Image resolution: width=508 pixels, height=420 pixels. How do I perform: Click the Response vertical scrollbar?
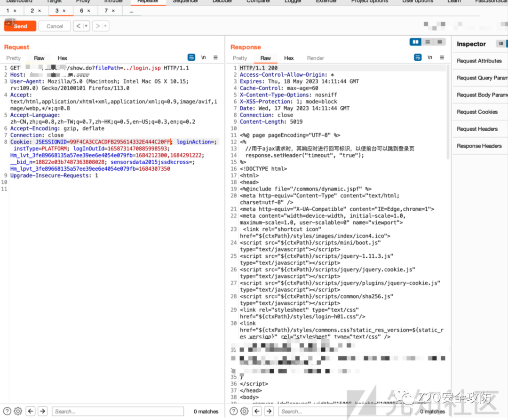pyautogui.click(x=448, y=111)
